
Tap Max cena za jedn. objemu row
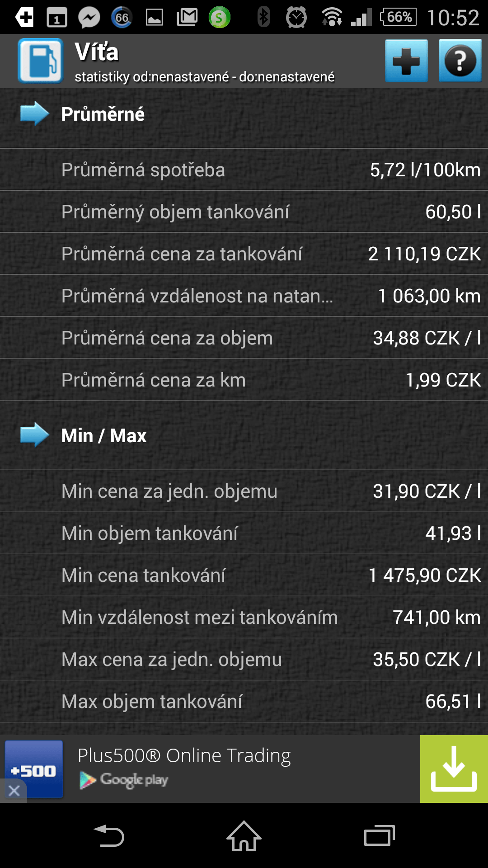pos(244,659)
